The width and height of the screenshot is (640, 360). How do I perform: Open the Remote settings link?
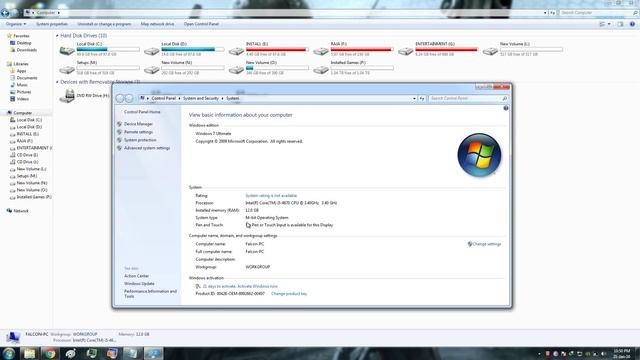(x=138, y=132)
